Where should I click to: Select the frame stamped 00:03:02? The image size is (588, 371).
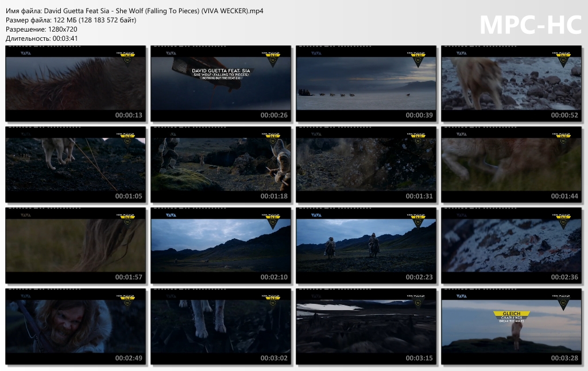point(221,327)
